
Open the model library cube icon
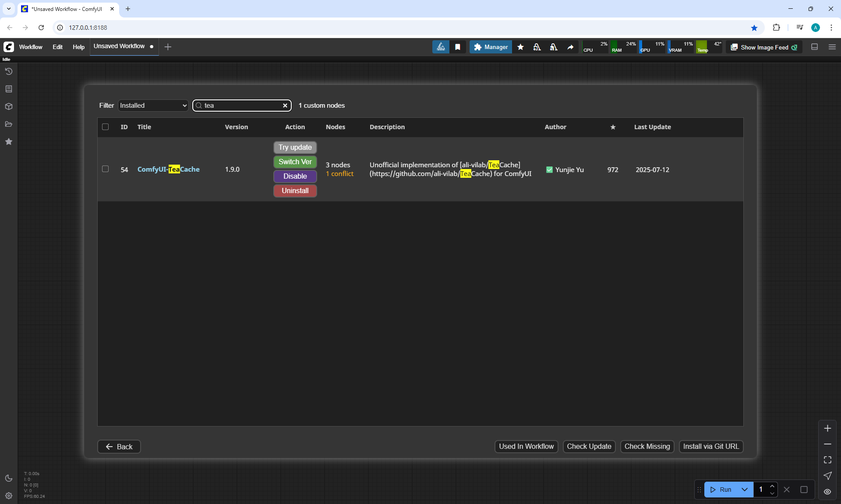tap(8, 106)
